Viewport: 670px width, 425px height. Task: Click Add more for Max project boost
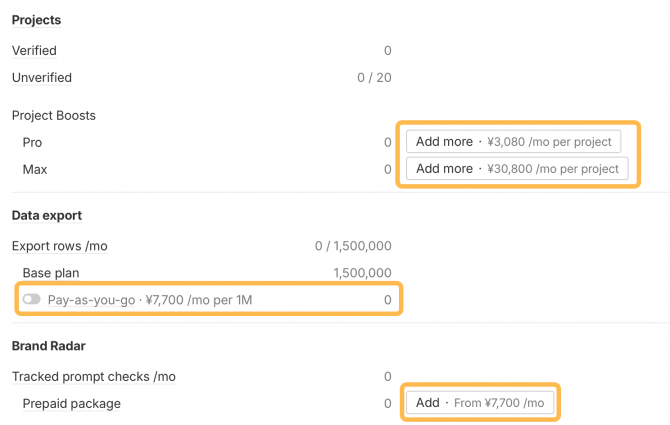[517, 169]
